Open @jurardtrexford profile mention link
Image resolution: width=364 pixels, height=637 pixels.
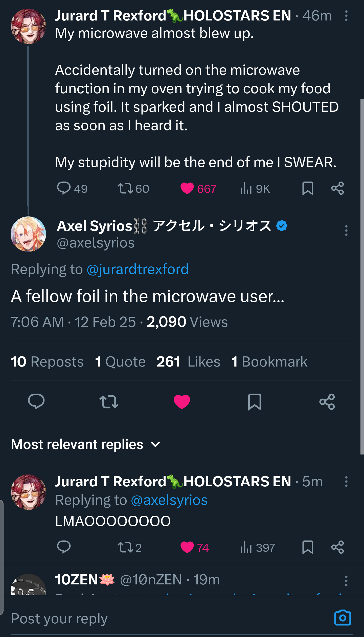point(138,269)
